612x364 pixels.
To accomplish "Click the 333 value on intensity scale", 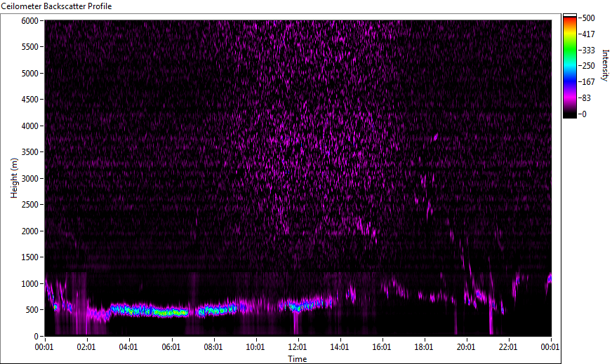I will pos(588,50).
